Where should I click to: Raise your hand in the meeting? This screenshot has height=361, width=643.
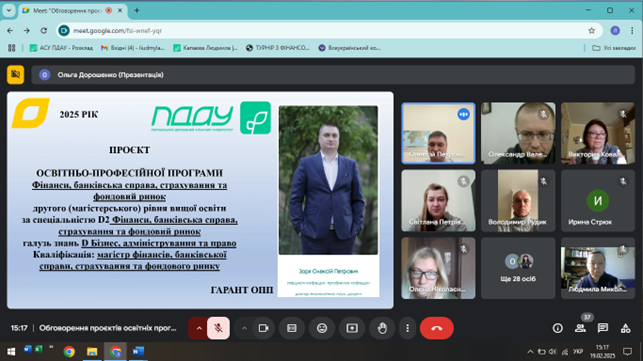(x=382, y=328)
